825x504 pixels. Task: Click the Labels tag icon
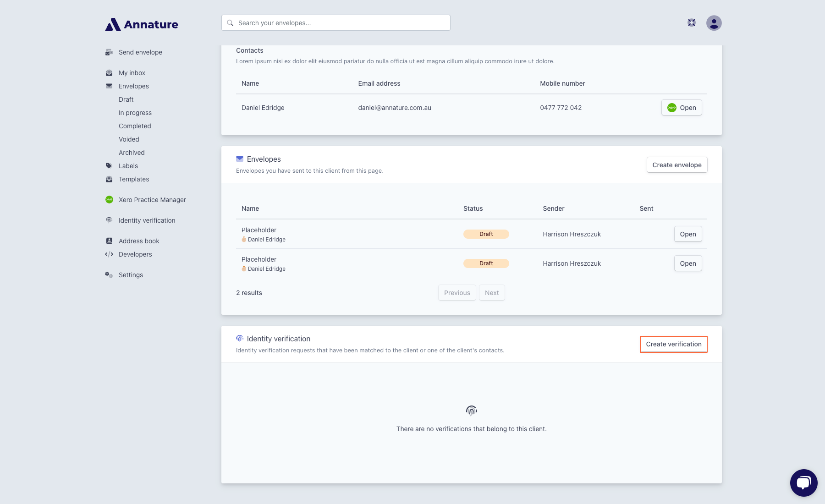(109, 166)
